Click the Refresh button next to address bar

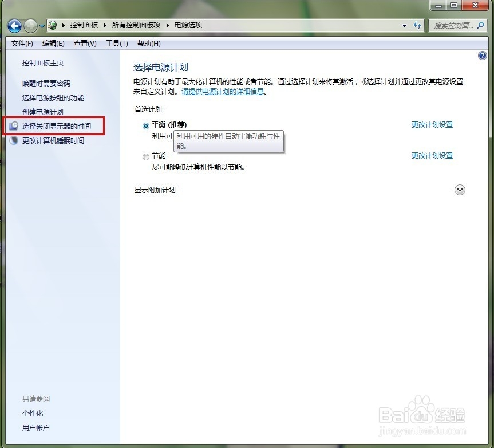(417, 26)
